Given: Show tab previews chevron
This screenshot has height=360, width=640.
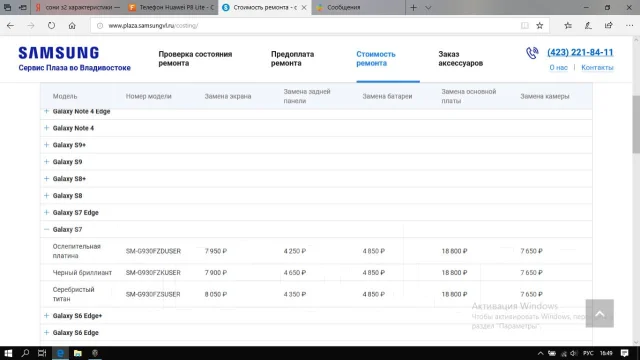Looking at the screenshot, I should click(428, 7).
